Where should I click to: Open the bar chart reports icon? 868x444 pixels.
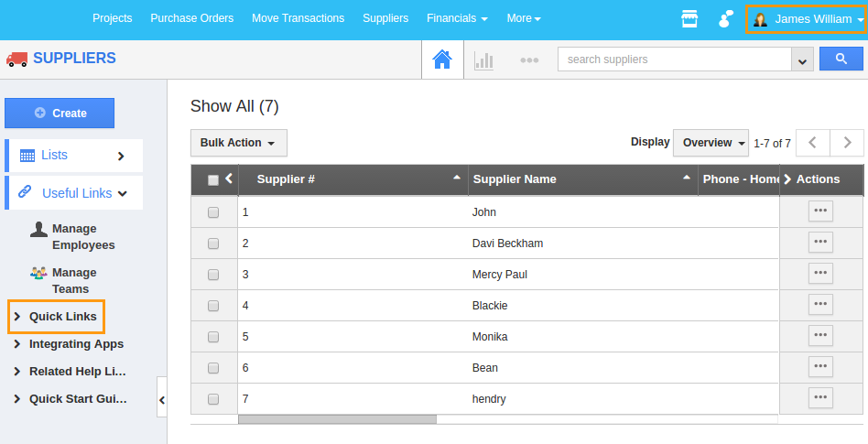[483, 60]
